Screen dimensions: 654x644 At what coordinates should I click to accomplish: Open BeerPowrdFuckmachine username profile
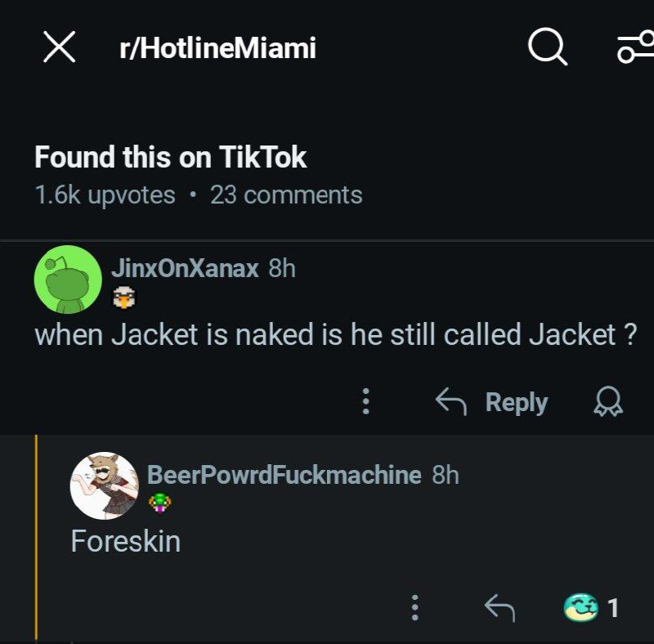click(284, 475)
